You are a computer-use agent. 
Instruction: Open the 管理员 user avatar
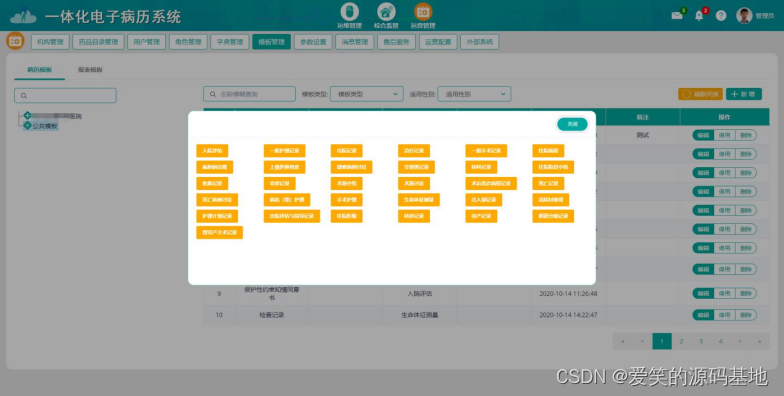(744, 16)
